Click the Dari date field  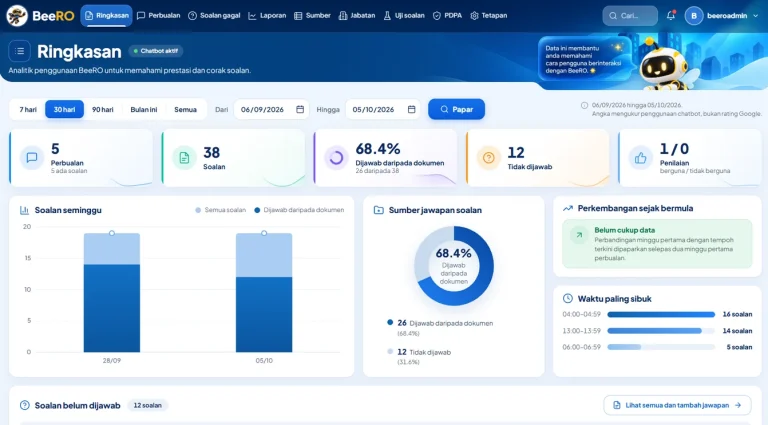point(271,109)
